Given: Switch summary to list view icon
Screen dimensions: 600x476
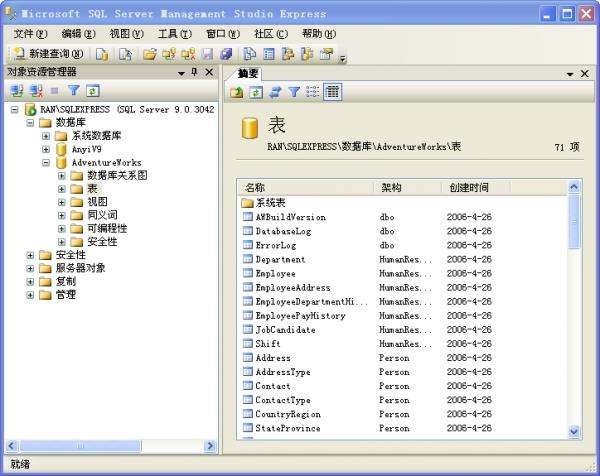Looking at the screenshot, I should click(x=313, y=92).
